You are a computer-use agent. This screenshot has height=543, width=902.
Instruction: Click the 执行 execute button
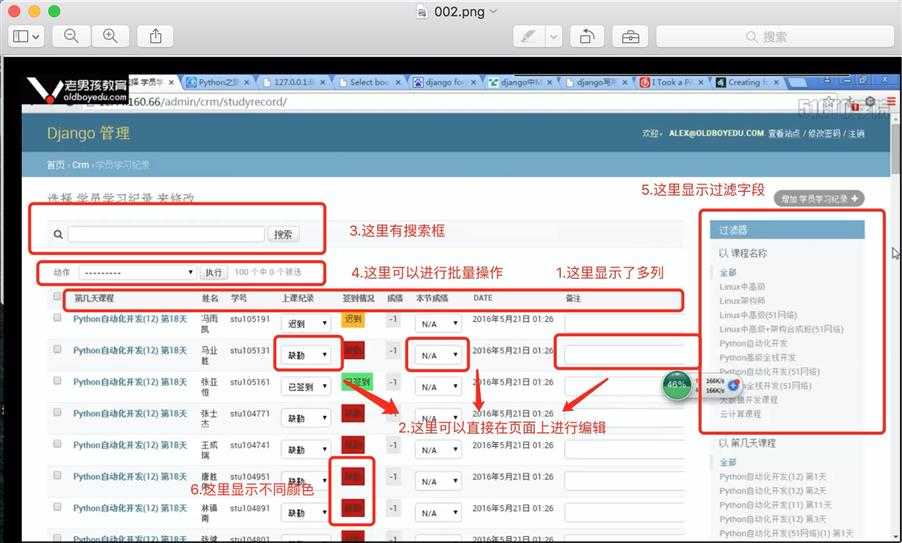pos(213,273)
